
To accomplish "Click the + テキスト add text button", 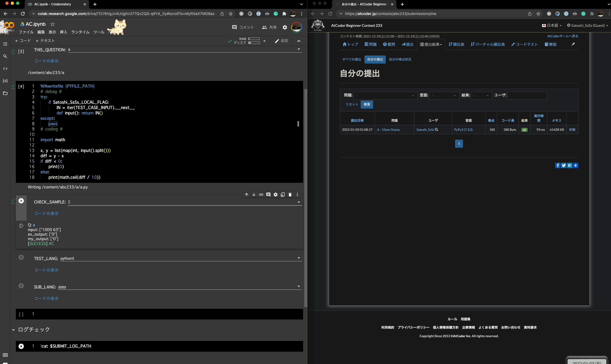I will click(x=45, y=41).
